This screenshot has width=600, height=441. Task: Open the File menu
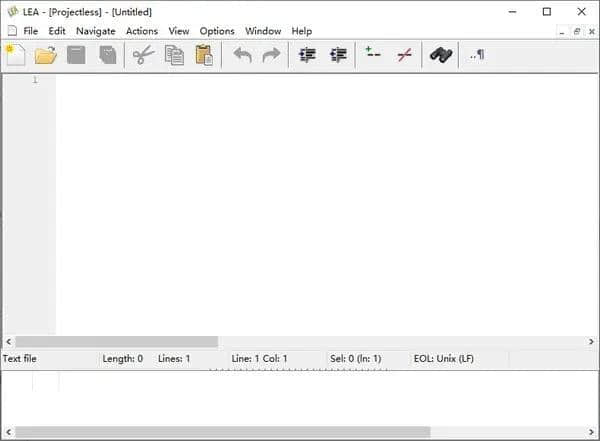coord(31,31)
